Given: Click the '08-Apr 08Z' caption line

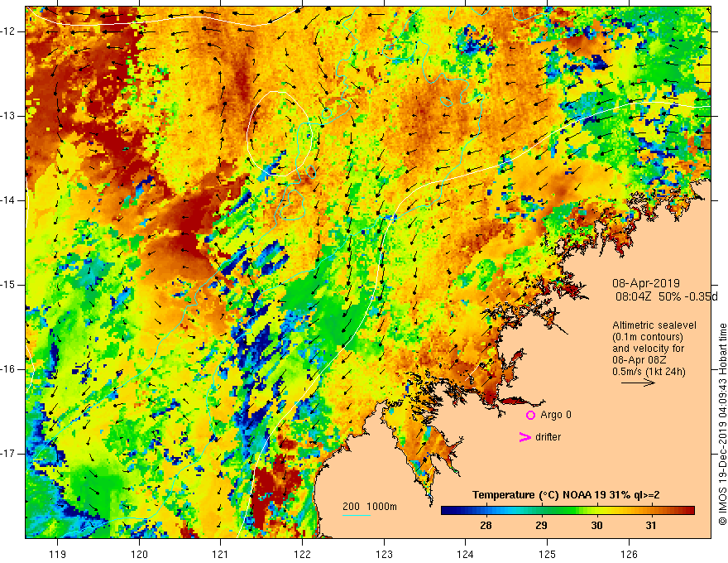Looking at the screenshot, I should [638, 360].
